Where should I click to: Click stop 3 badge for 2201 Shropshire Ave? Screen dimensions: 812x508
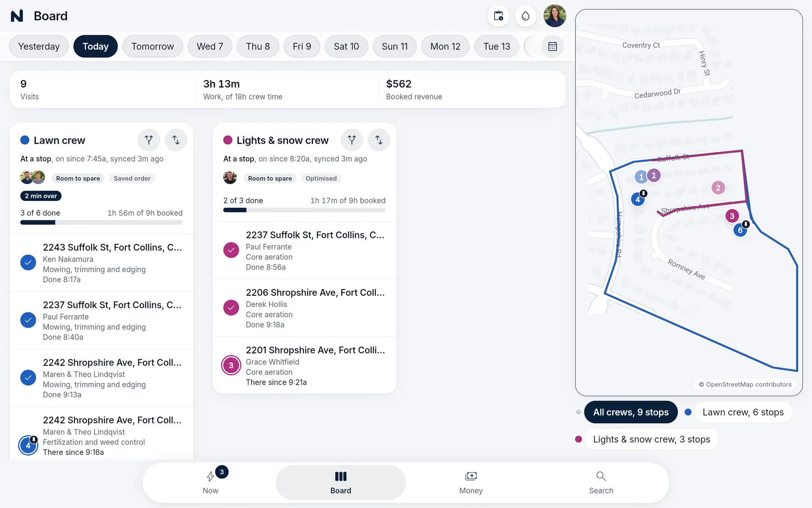pos(231,365)
